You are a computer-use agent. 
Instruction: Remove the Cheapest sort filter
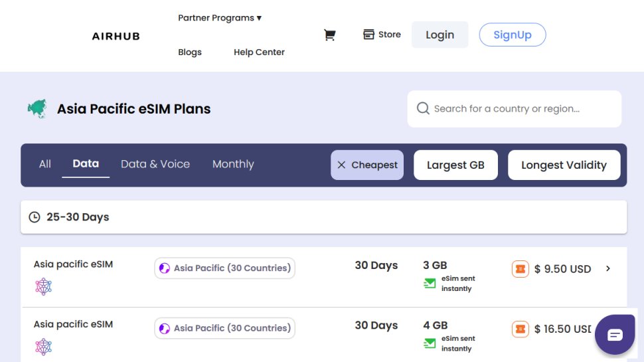pos(342,165)
